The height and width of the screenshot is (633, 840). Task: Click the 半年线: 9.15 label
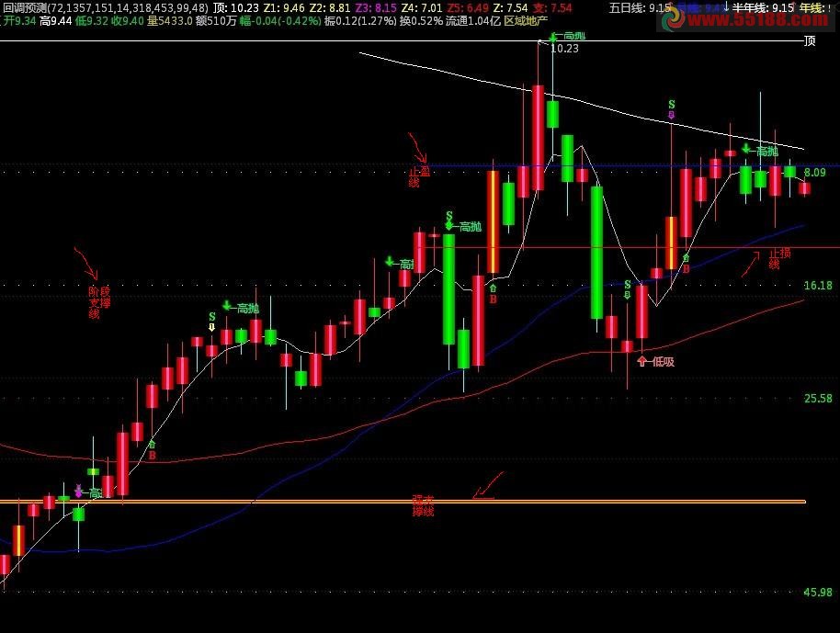click(764, 8)
